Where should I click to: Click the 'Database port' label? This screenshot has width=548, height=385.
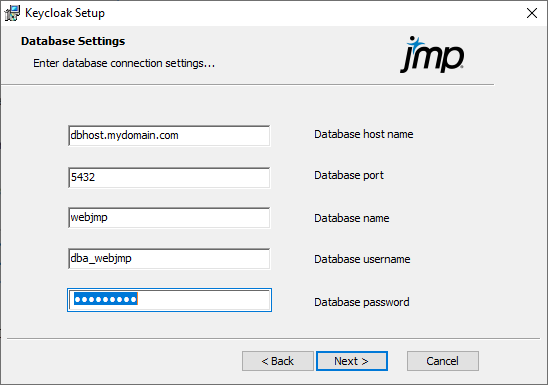point(349,175)
